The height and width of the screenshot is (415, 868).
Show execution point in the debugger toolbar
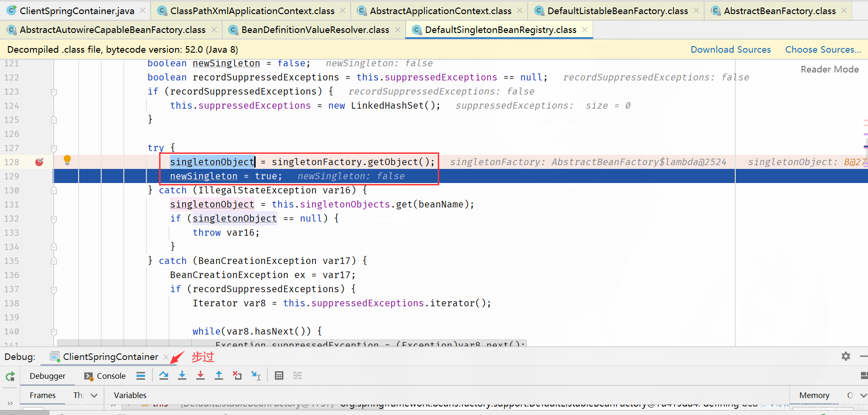[141, 375]
